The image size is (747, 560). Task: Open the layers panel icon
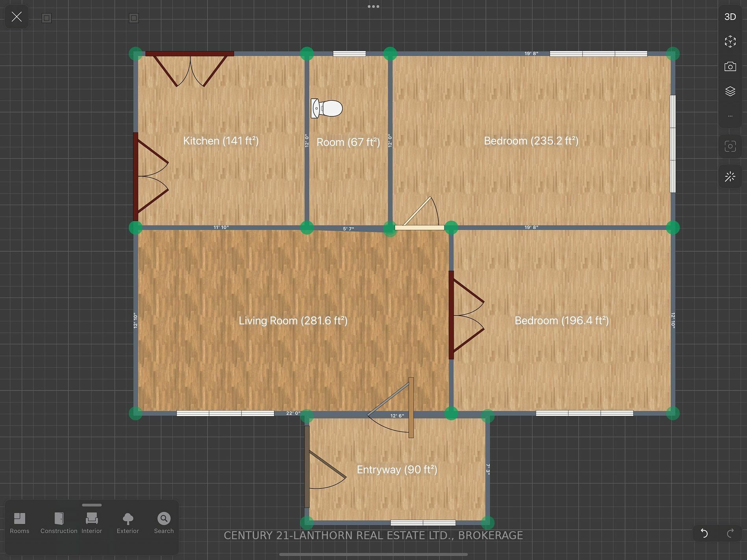730,91
